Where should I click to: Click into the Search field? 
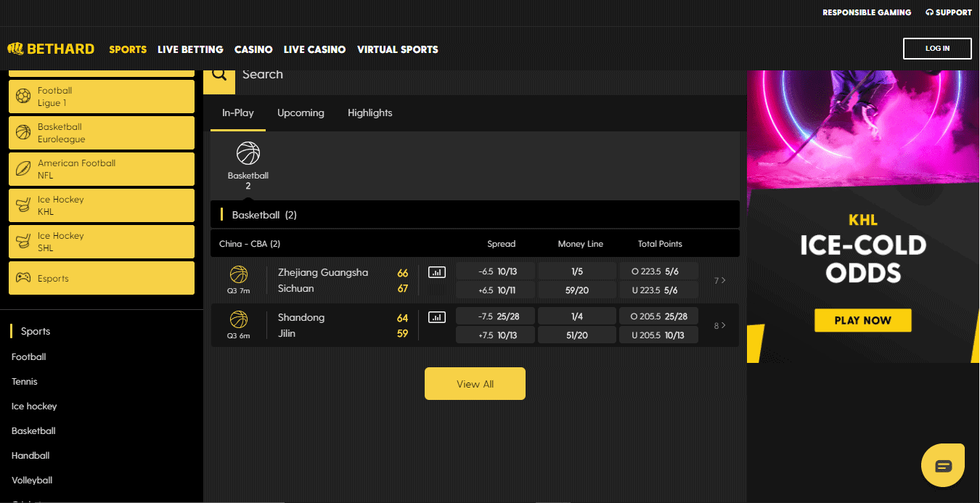[x=490, y=74]
